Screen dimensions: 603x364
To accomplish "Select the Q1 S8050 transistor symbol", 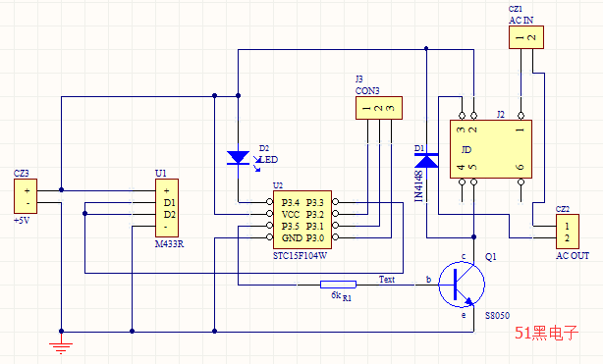I will point(462,285).
